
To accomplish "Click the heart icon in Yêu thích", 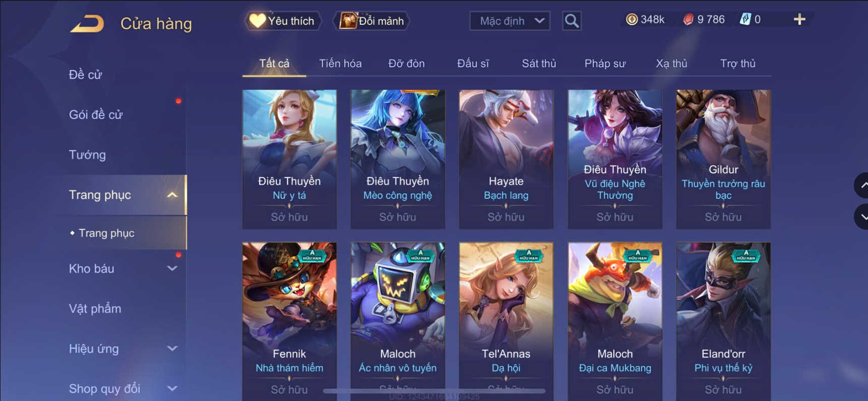I will point(257,21).
